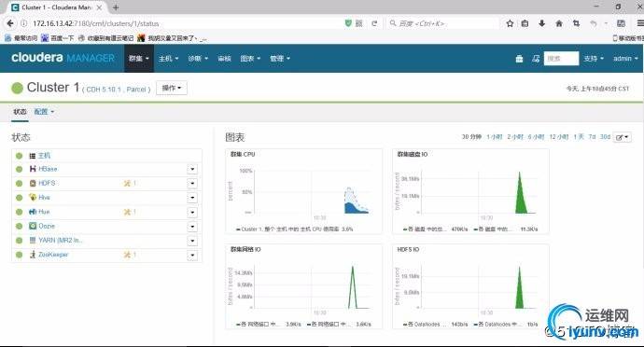Expand YARN service actions dropdown
The width and height of the screenshot is (644, 347).
192,241
